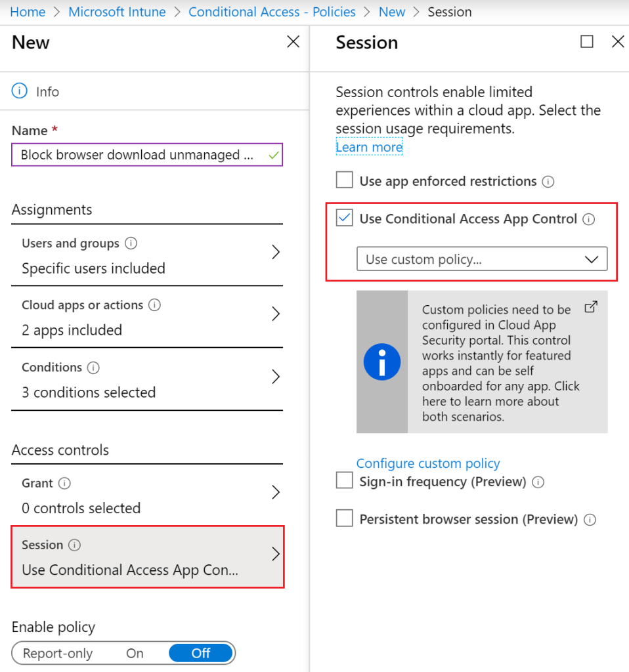Open the Use custom policy dropdown
The height and width of the screenshot is (672, 629).
[482, 259]
